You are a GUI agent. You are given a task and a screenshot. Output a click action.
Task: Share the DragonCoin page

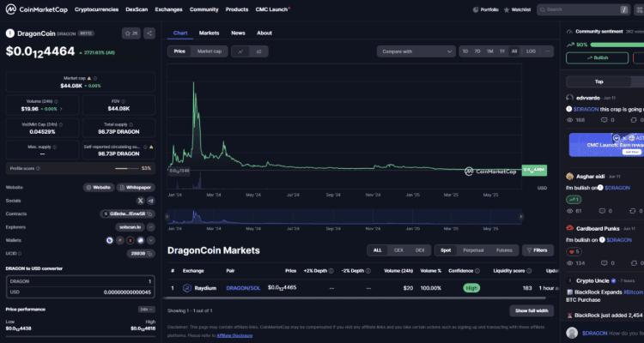coord(149,33)
